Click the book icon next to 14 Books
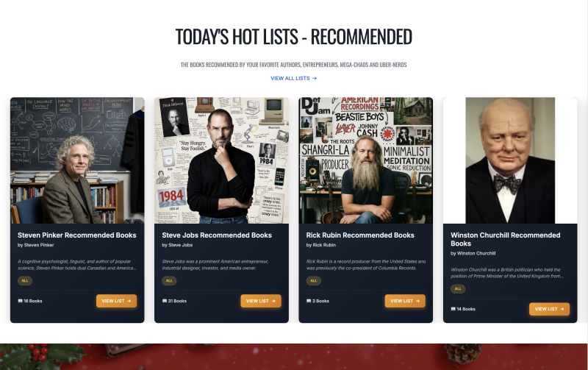 pyautogui.click(x=453, y=309)
